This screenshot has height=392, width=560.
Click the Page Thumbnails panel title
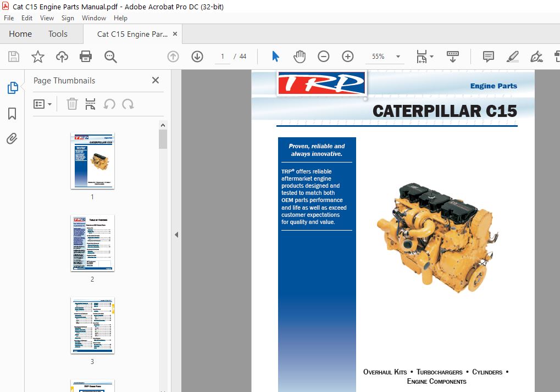coord(64,81)
